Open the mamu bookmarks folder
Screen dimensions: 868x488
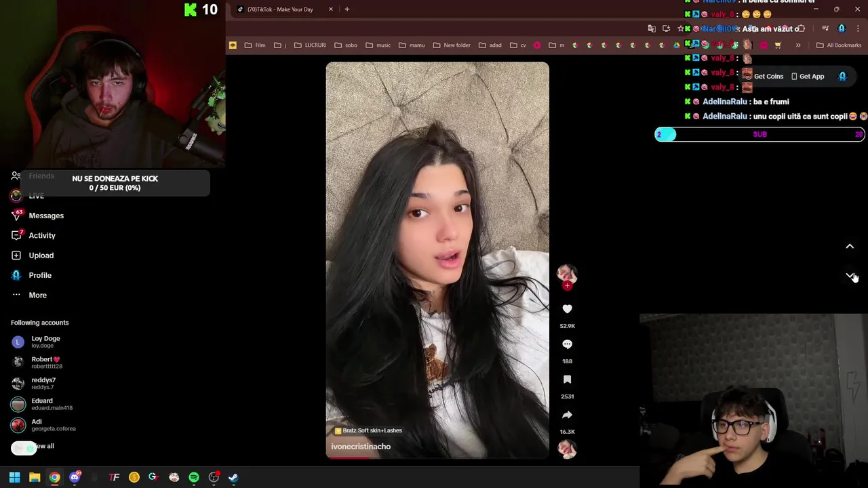point(412,45)
